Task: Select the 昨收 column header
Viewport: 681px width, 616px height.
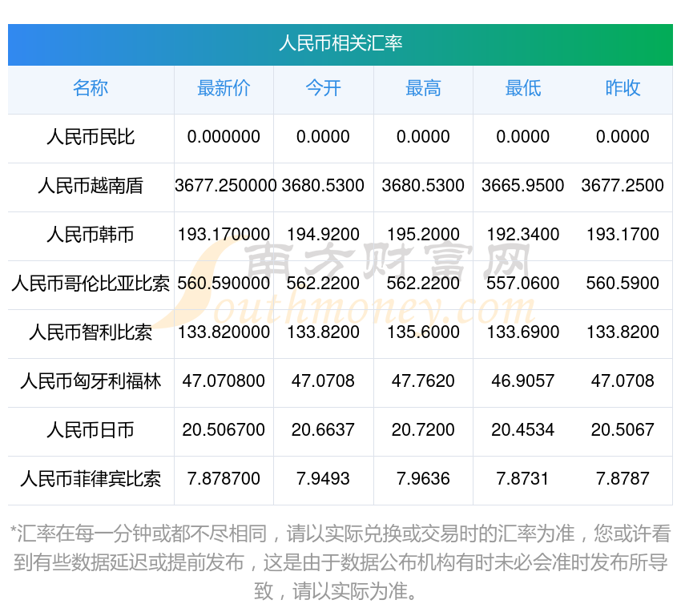Action: (623, 88)
